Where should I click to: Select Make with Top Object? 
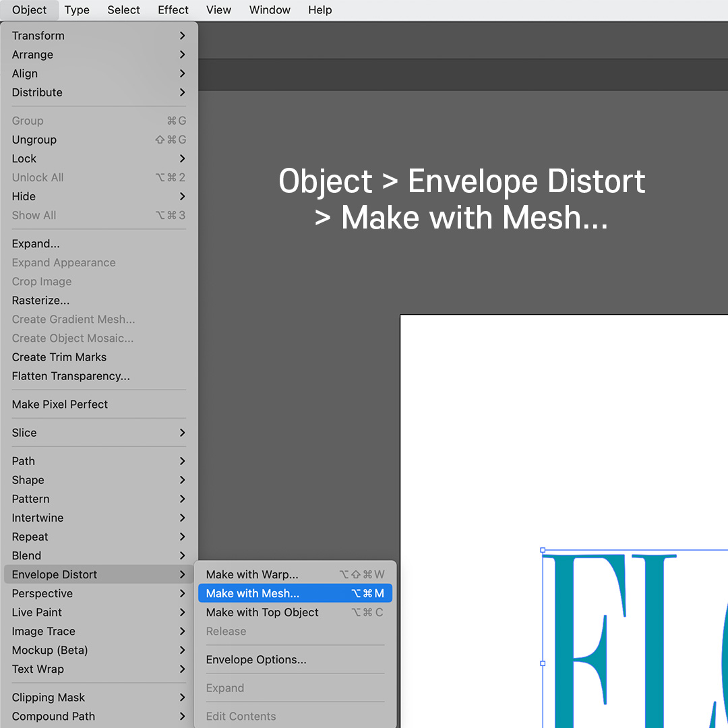262,612
